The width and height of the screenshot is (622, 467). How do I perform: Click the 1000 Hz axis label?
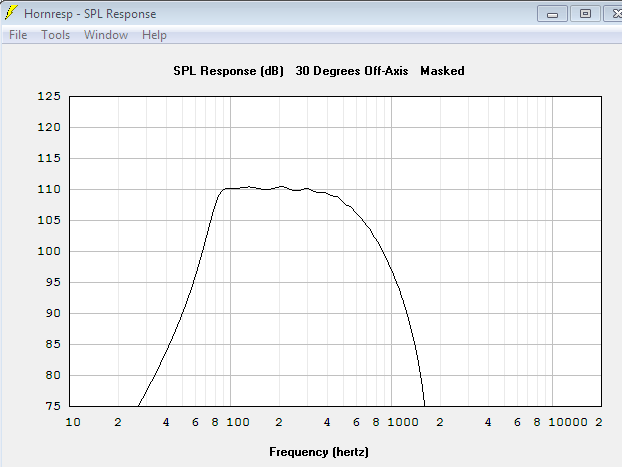pos(403,422)
